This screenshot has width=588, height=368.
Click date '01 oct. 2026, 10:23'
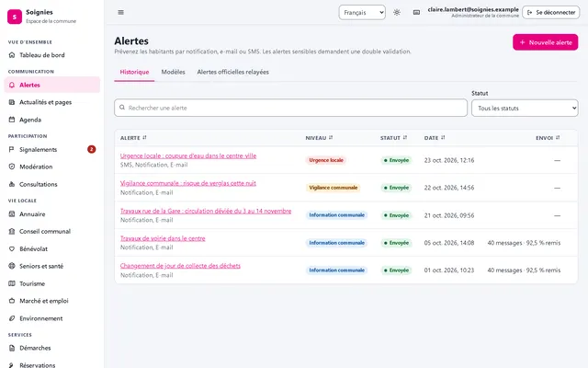(449, 270)
